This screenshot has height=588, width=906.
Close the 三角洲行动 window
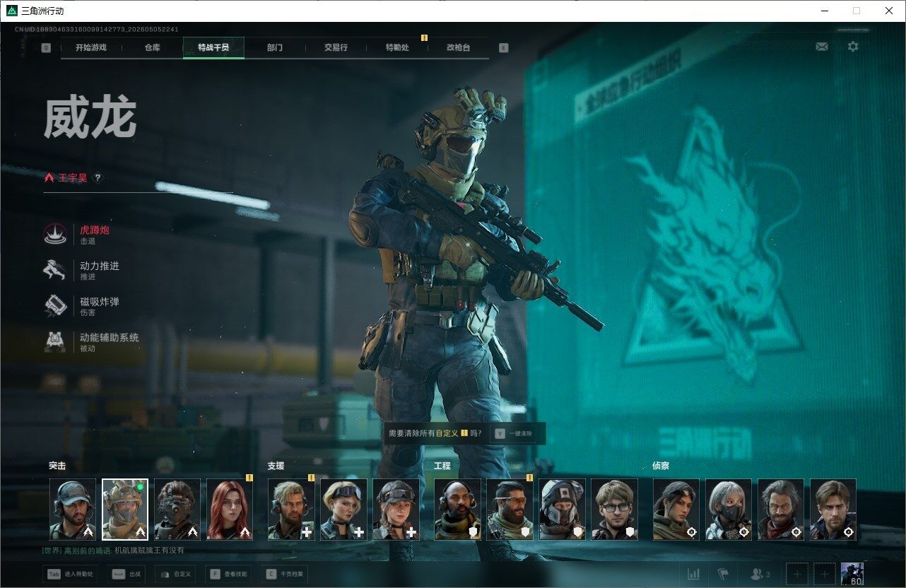(889, 11)
